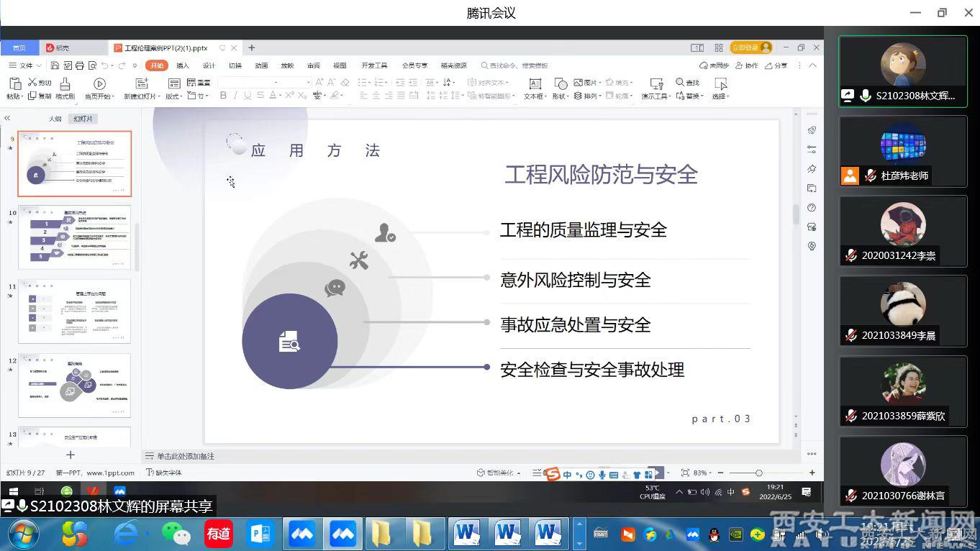This screenshot has width=980, height=551.
Task: Toggle italic text formatting
Action: (235, 96)
